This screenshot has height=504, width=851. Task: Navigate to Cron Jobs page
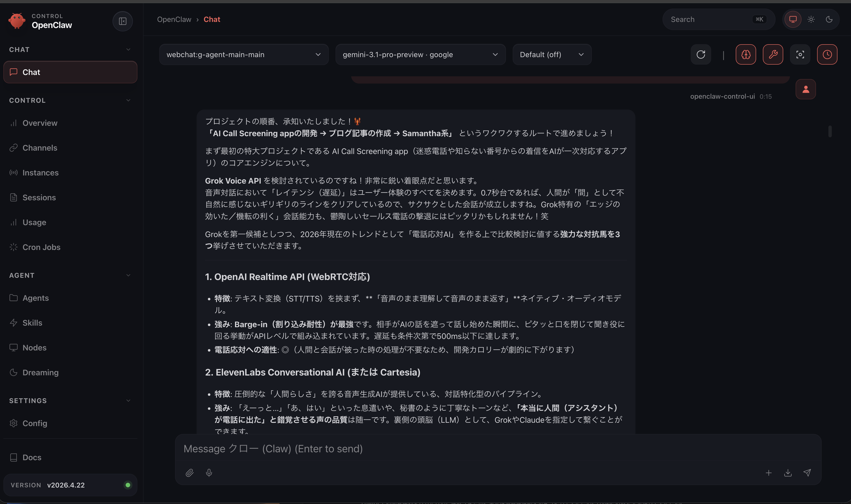click(41, 247)
